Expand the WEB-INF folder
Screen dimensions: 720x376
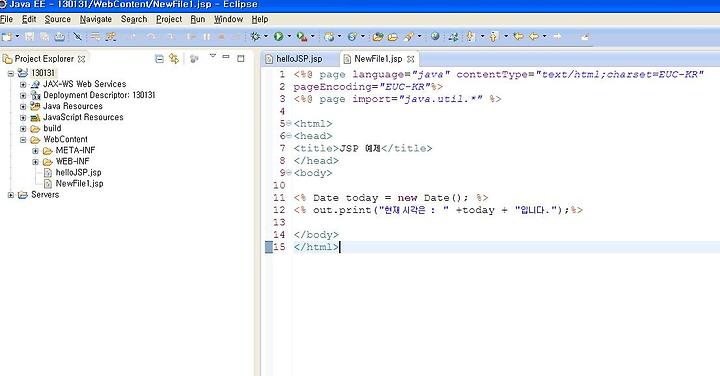(35, 162)
